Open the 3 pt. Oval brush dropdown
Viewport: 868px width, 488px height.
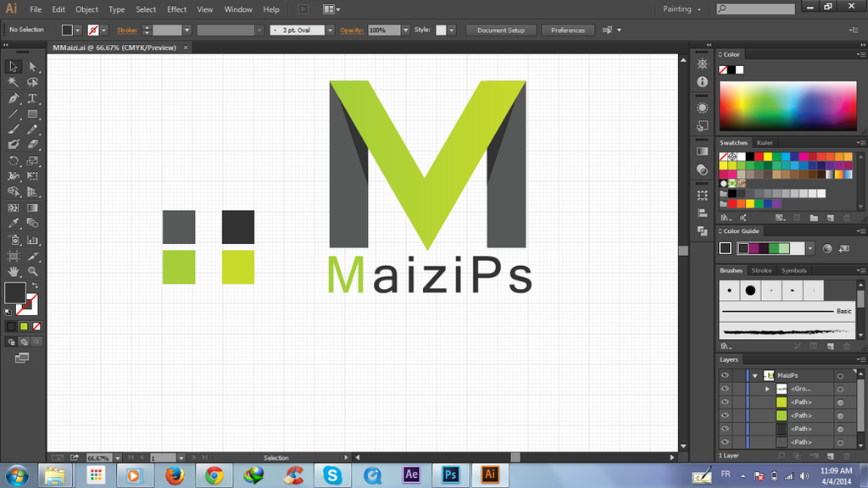coord(330,30)
